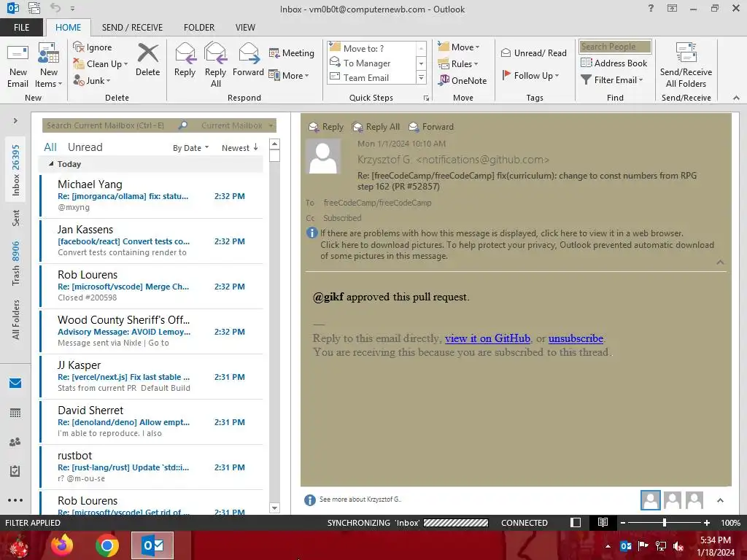
Task: Toggle Unread/Read status
Action: point(533,52)
